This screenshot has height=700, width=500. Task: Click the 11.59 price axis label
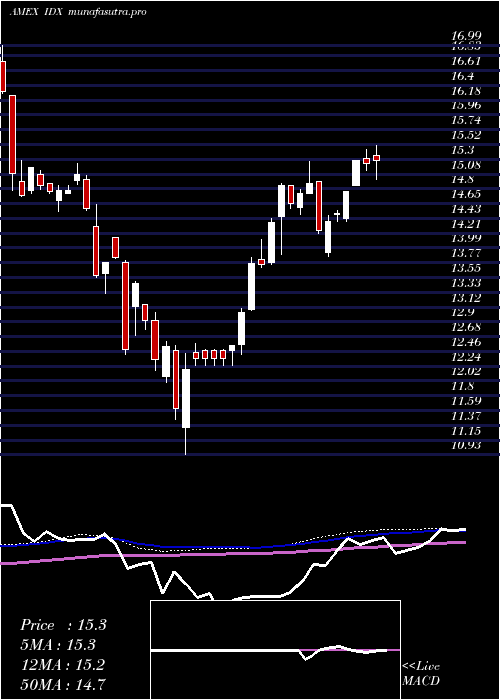(466, 401)
